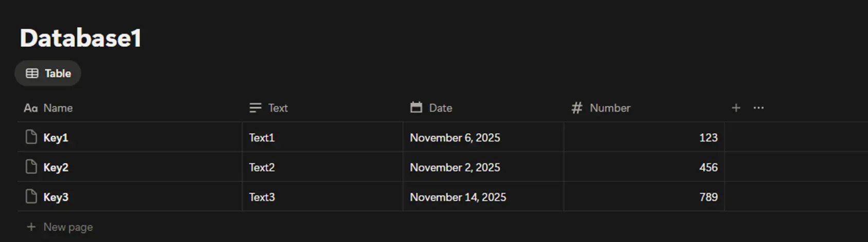
Task: Click the calendar icon in Date header
Action: [x=416, y=107]
